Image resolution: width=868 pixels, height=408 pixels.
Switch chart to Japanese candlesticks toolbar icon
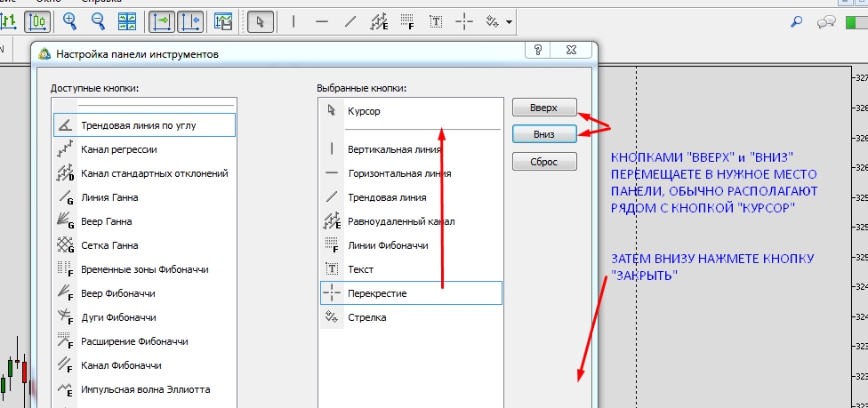(37, 22)
